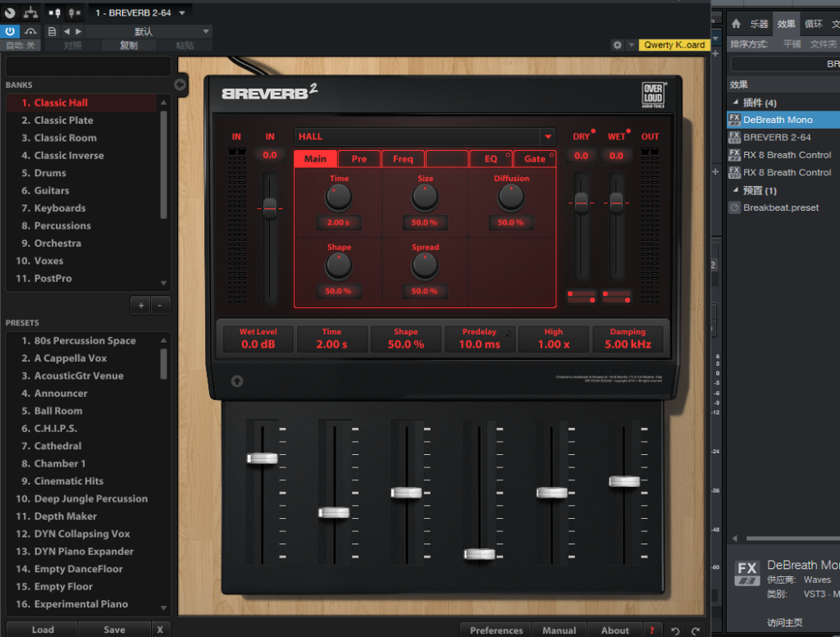Click the Damping 5.00 kHz display
The image size is (840, 637).
[628, 339]
